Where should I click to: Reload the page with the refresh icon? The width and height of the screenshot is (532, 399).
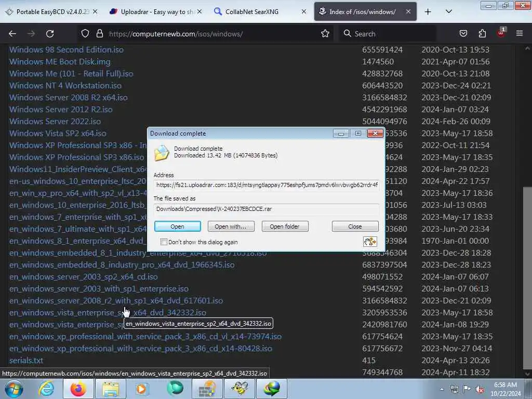coord(50,34)
